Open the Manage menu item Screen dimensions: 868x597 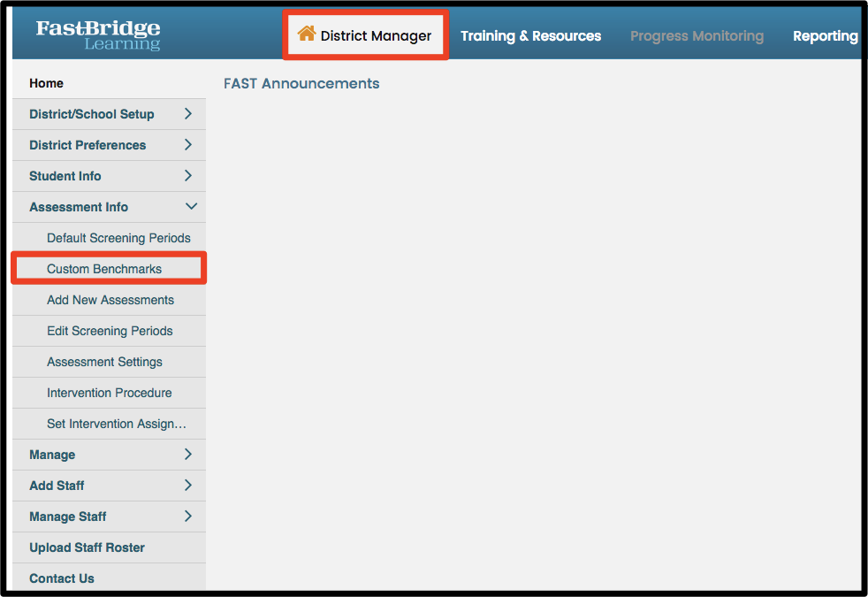(109, 455)
